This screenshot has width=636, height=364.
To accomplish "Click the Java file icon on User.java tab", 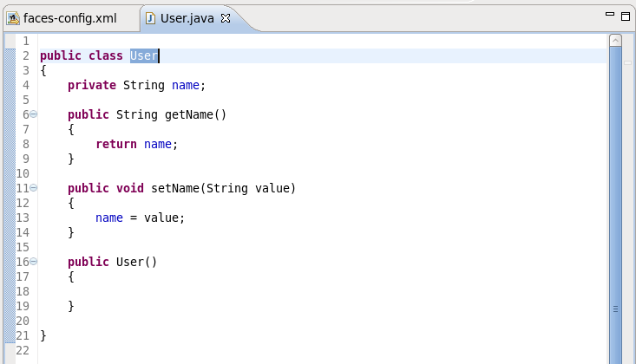I will coord(150,18).
